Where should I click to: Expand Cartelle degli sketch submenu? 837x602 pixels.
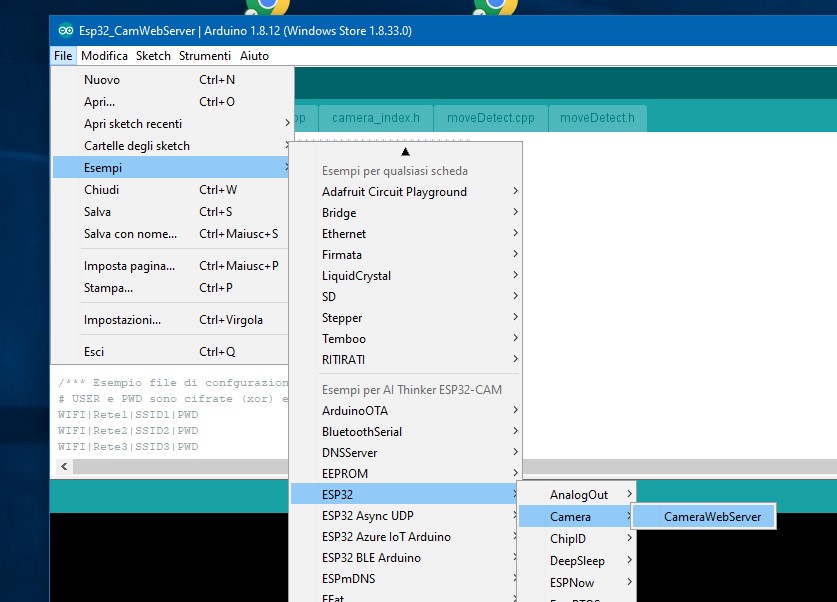click(172, 146)
